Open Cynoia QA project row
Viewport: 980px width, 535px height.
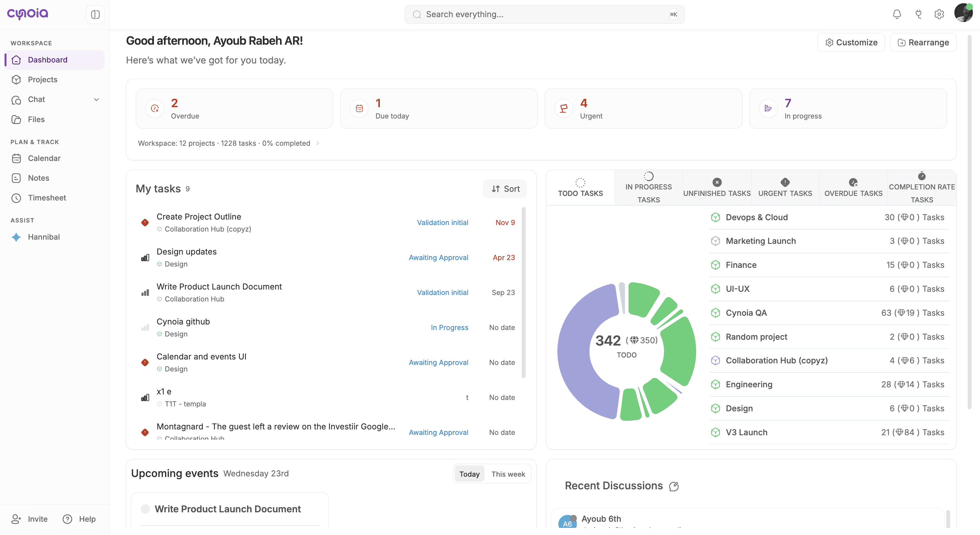(829, 313)
